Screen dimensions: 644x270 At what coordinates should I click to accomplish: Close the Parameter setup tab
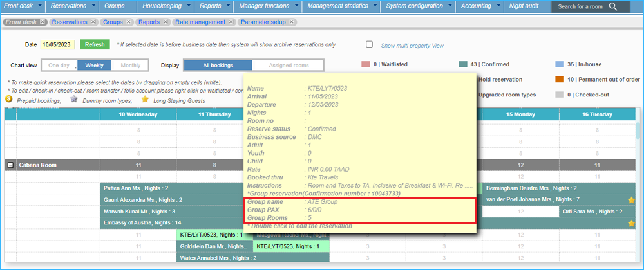(291, 22)
